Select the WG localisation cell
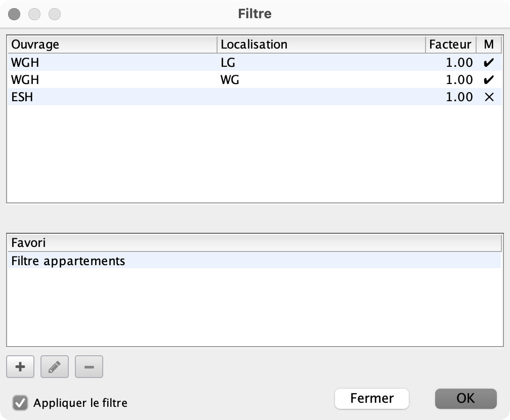Image resolution: width=510 pixels, height=420 pixels. click(x=230, y=80)
